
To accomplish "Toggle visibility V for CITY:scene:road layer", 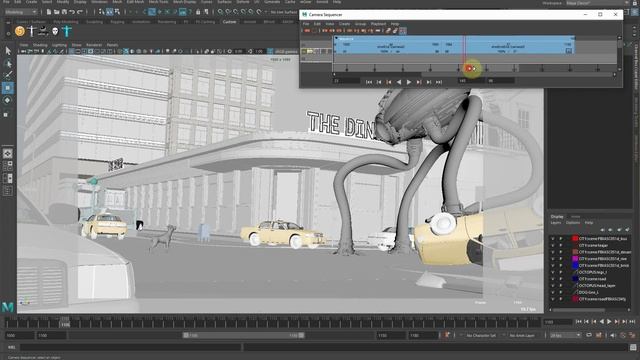I will (553, 279).
